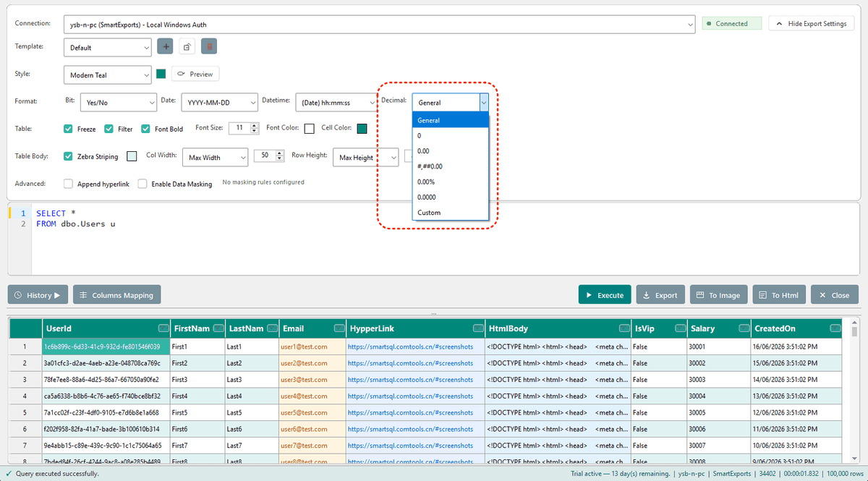Toggle the Freeze checkbox
Image resolution: width=868 pixels, height=481 pixels.
pos(69,129)
